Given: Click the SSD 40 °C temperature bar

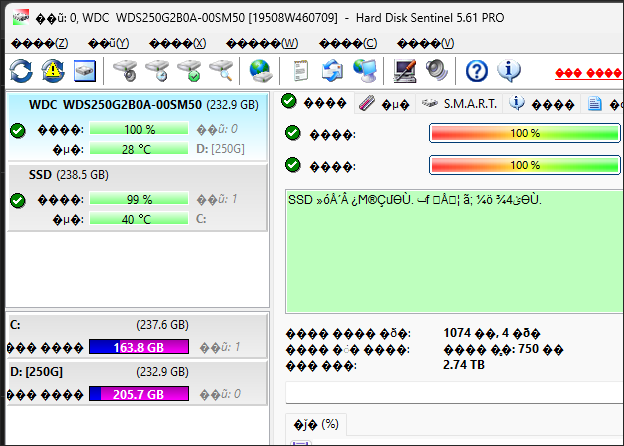Looking at the screenshot, I should click(139, 219).
